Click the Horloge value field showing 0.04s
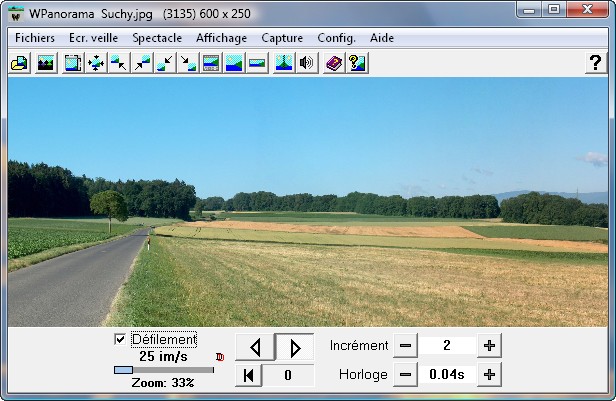The height and width of the screenshot is (401, 616). click(x=447, y=375)
